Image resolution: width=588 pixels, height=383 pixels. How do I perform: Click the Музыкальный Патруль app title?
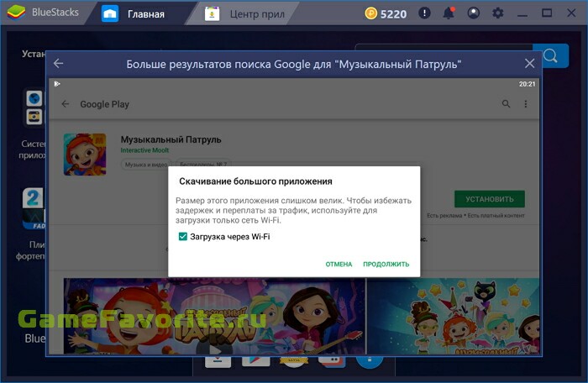point(171,139)
